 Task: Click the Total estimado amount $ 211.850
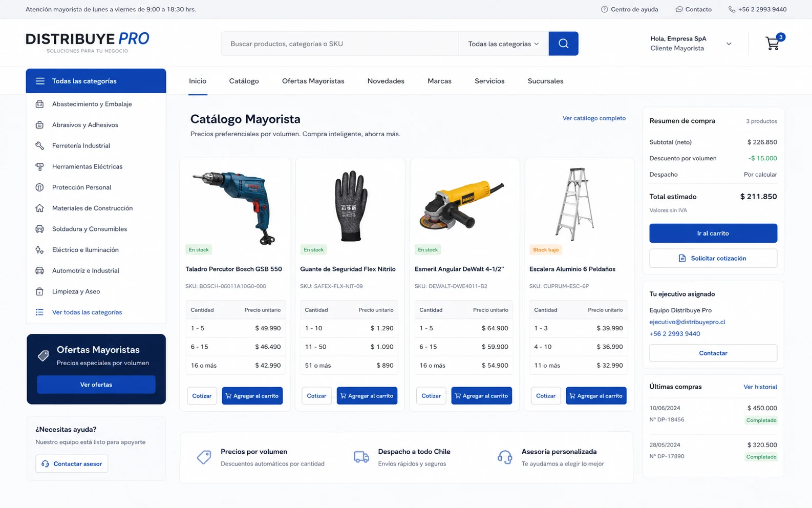(758, 197)
